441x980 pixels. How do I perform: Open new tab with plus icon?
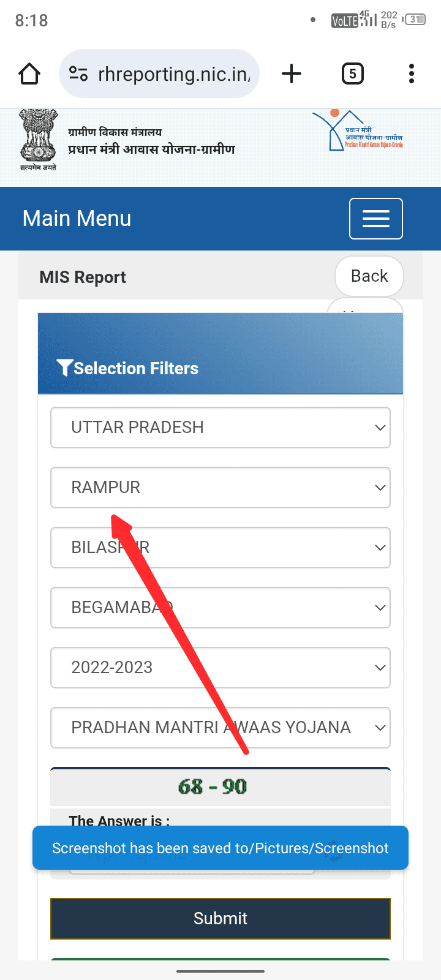pos(292,74)
